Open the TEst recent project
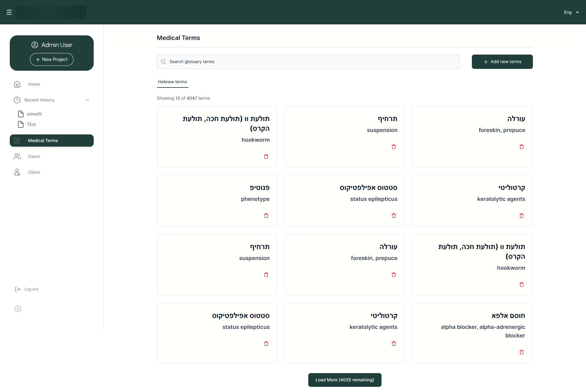The width and height of the screenshot is (586, 392). point(31,124)
